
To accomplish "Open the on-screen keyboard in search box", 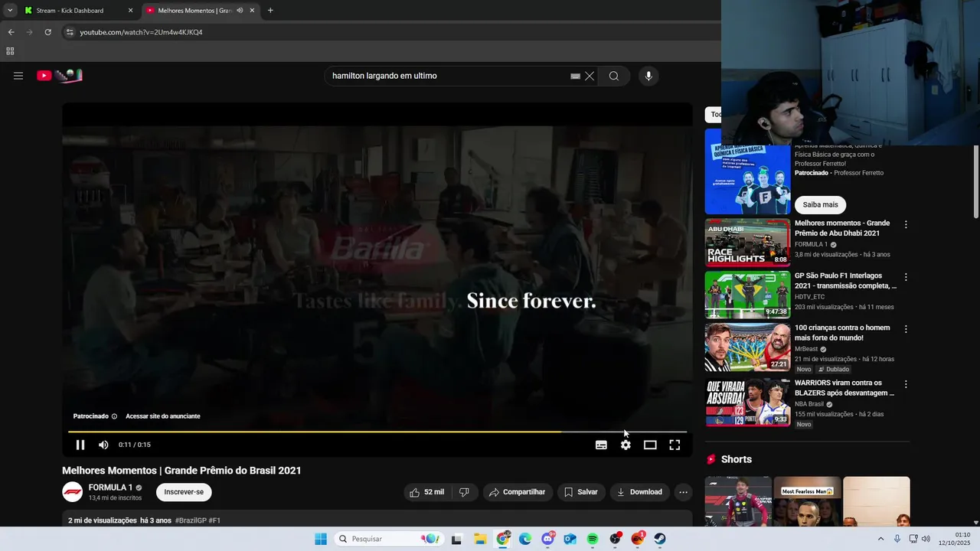I will [575, 76].
